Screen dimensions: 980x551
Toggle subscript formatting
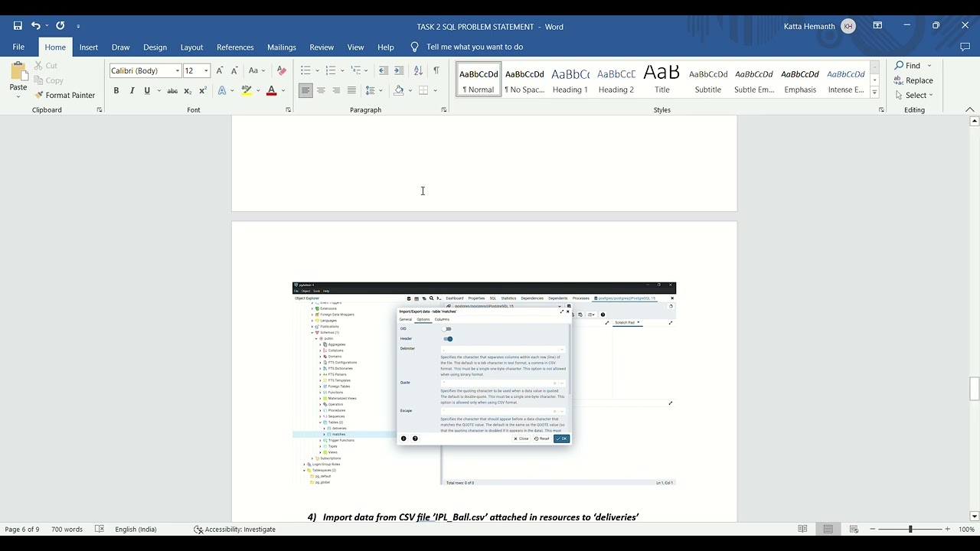188,90
